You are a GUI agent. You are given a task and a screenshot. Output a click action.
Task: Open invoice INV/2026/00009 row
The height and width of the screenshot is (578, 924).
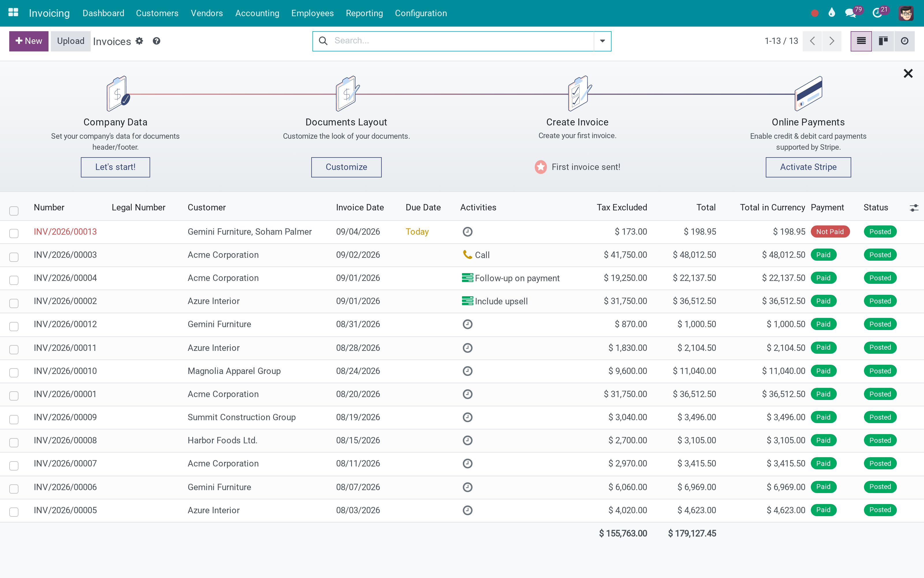coord(462,417)
